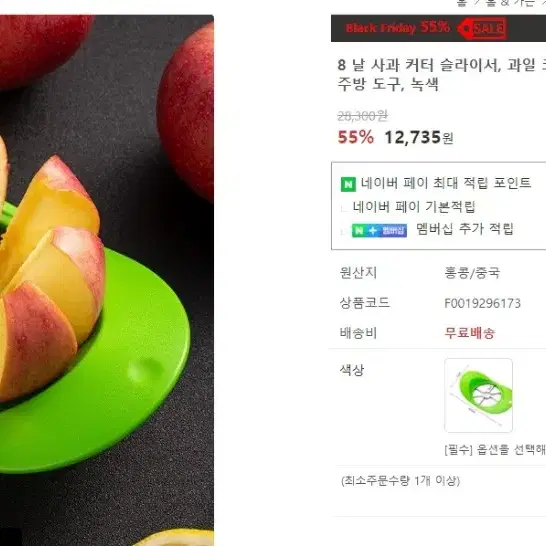This screenshot has width=546, height=546.
Task: Click the [필수] 옵션을 선택해 notice
Action: (x=495, y=450)
